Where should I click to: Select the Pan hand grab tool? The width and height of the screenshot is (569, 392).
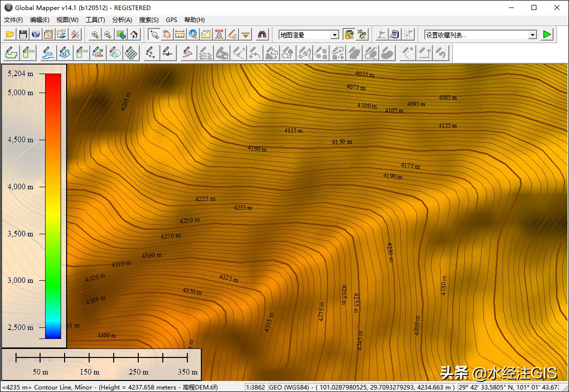pyautogui.click(x=167, y=35)
